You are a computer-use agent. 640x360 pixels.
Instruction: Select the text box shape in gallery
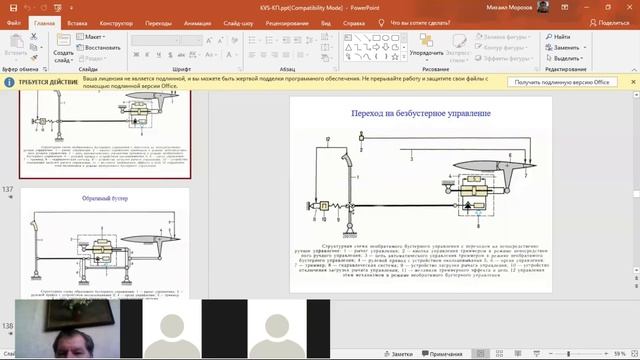coord(348,38)
